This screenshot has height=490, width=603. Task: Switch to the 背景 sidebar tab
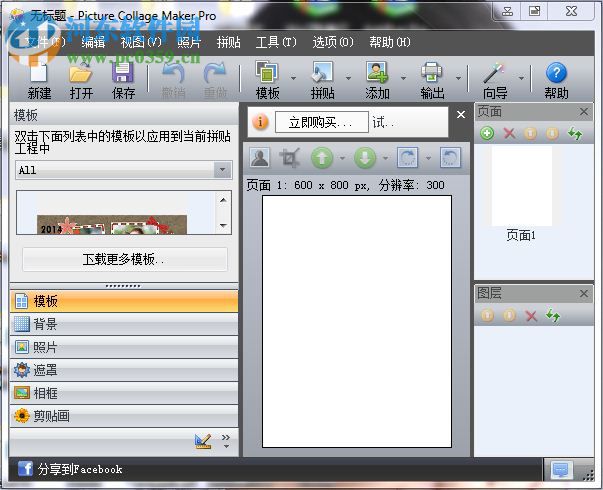124,324
